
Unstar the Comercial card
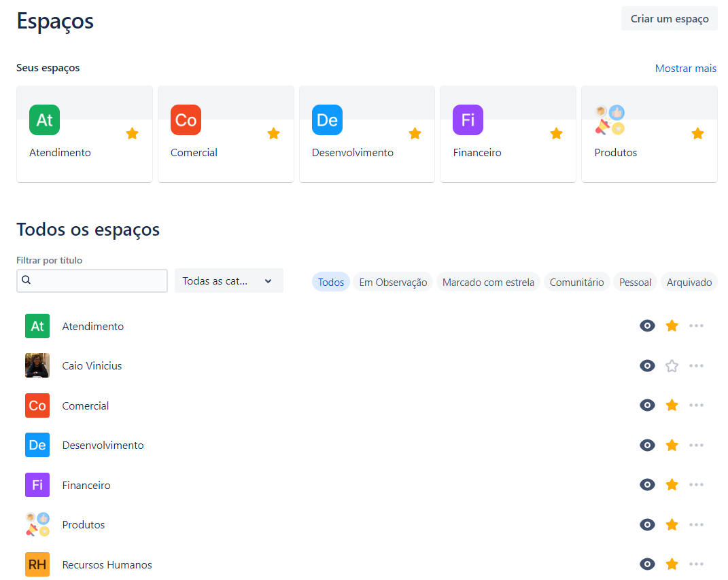273,134
